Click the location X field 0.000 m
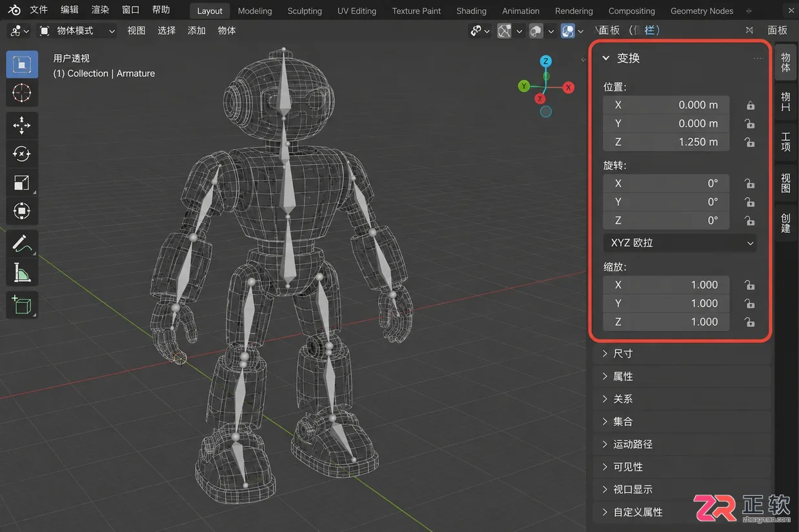The height and width of the screenshot is (532, 799). pyautogui.click(x=666, y=104)
